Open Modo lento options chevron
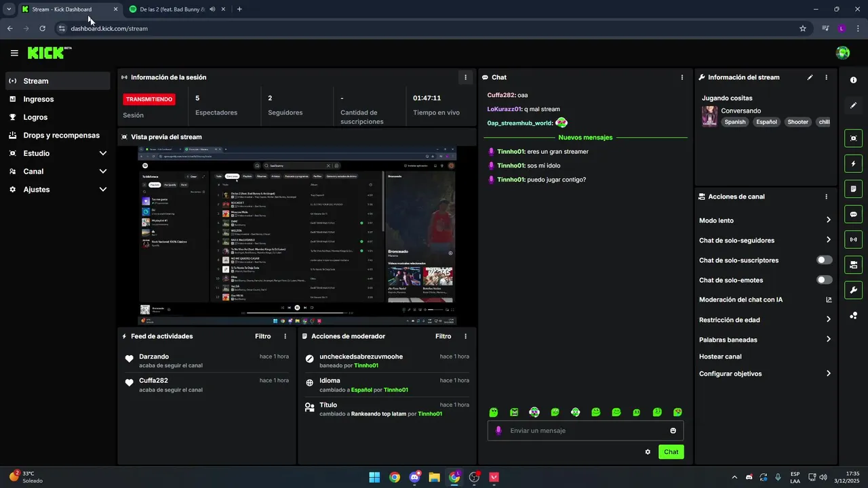Screen dimensions: 868x488 point(829,220)
